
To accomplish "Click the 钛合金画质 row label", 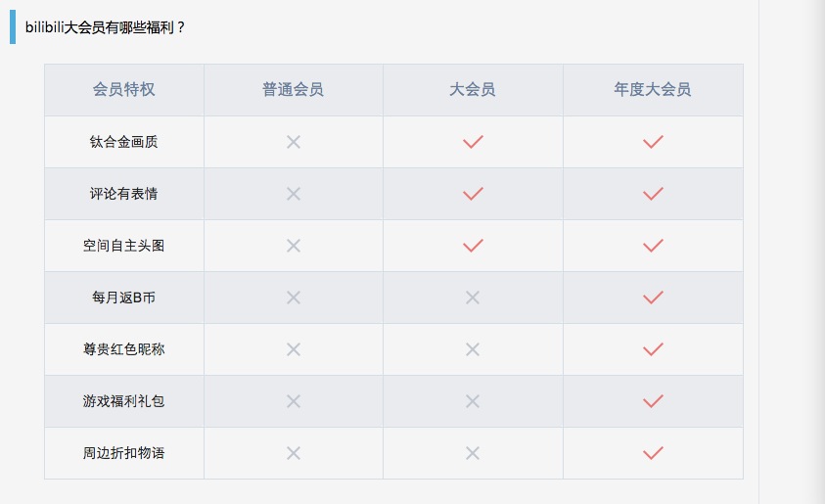I will [123, 142].
